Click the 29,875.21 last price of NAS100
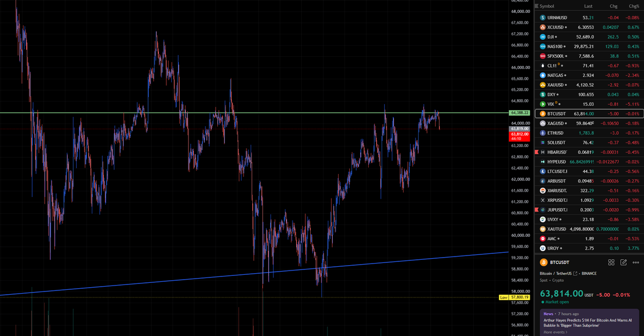 pos(584,47)
